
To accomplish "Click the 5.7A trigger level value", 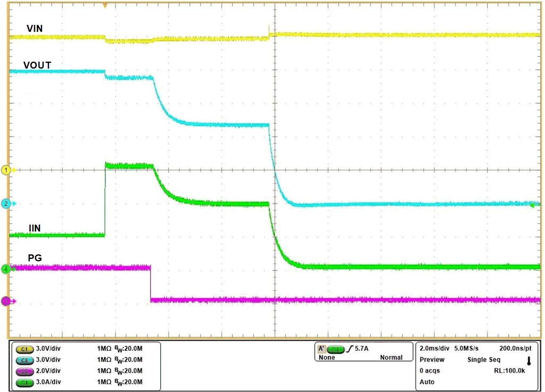I will tap(361, 349).
